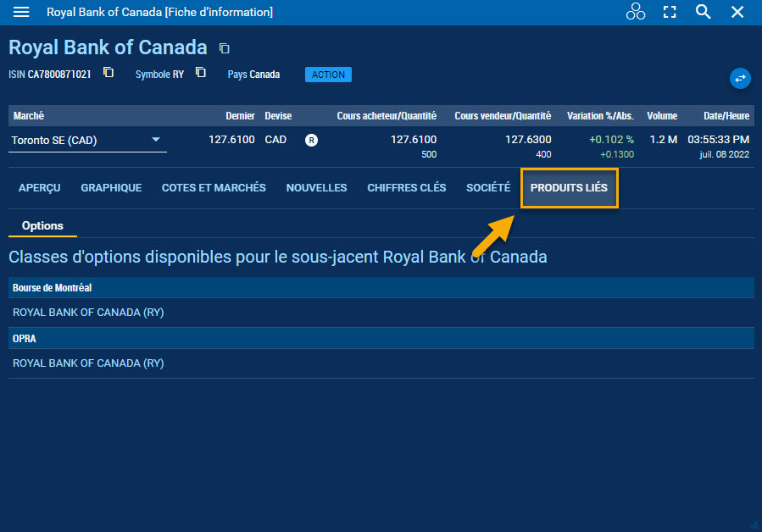Toggle fullscreen mode icon
The height and width of the screenshot is (532, 762).
[670, 12]
